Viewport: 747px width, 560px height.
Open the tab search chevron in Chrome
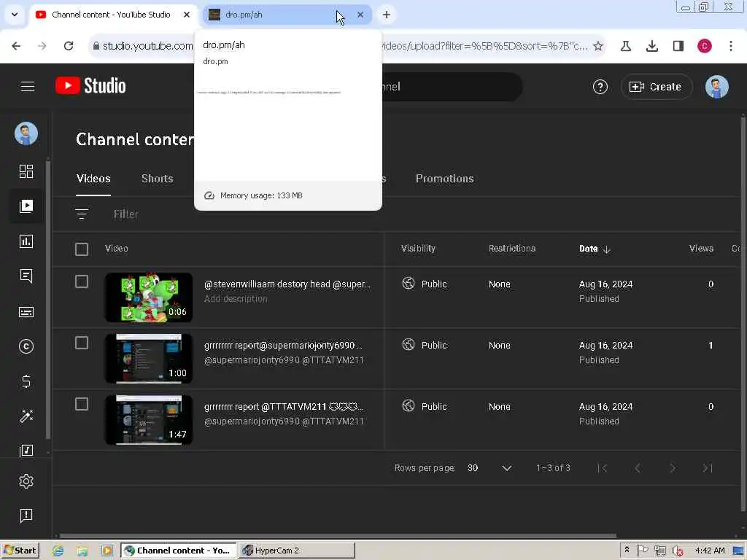(15, 15)
